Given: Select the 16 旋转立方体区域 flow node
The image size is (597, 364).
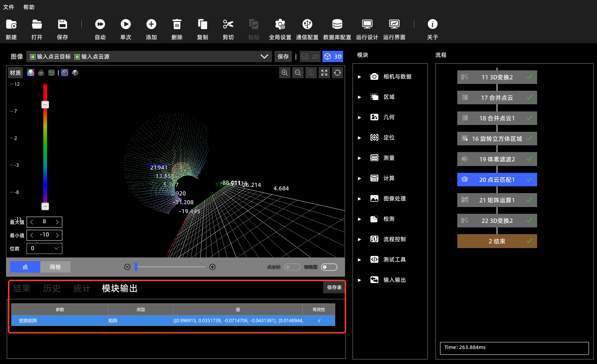Looking at the screenshot, I should [497, 139].
